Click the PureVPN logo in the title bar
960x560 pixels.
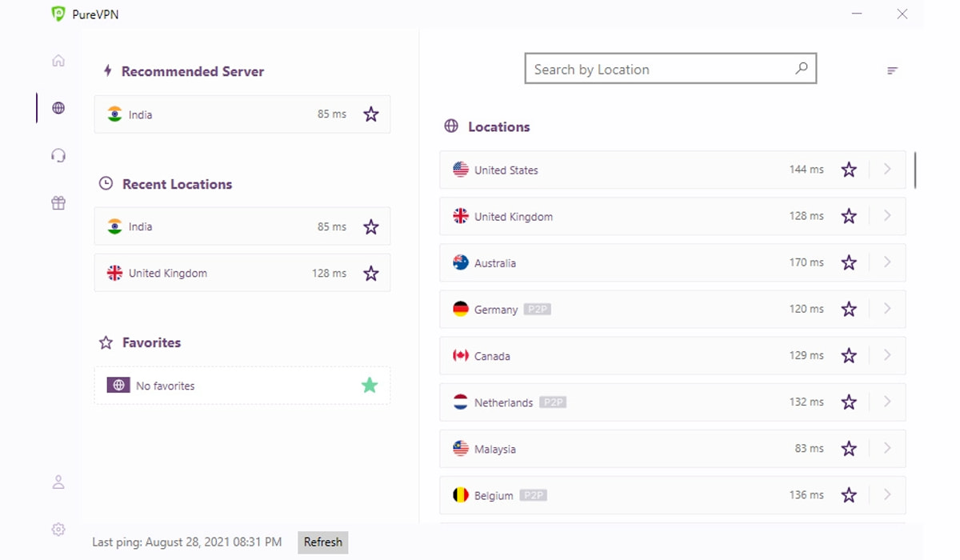point(59,14)
